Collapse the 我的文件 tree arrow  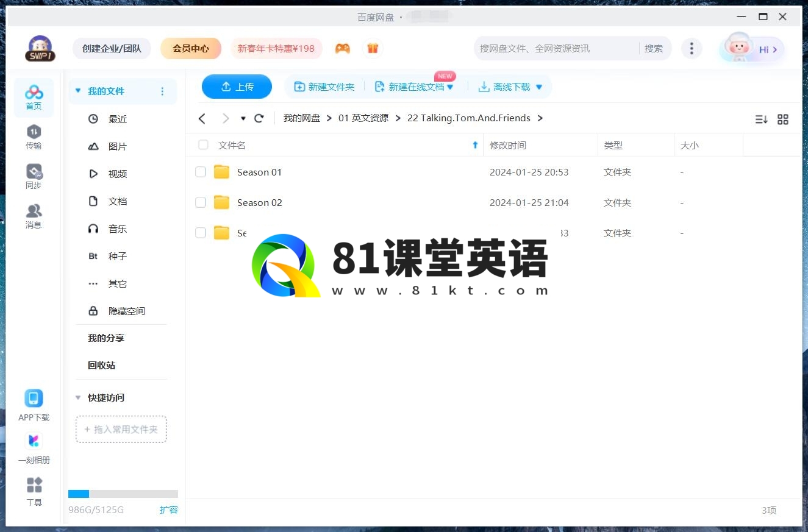point(77,91)
